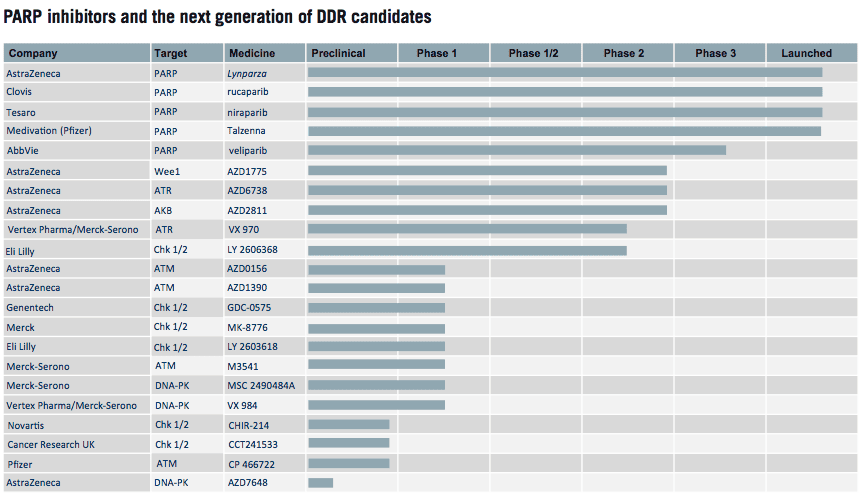
Task: Open the Medivation (Pfizer) link
Action: pyautogui.click(x=46, y=131)
